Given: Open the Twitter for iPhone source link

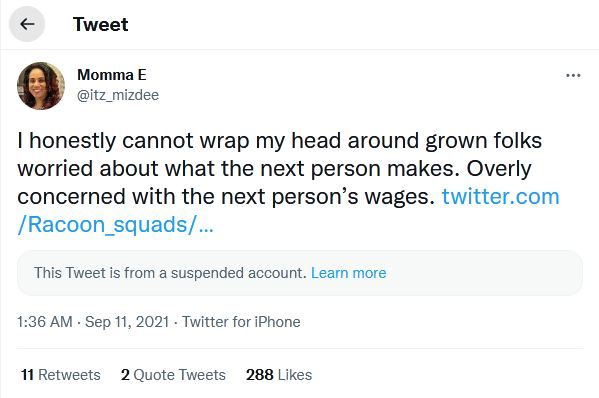Looking at the screenshot, I should (x=241, y=322).
